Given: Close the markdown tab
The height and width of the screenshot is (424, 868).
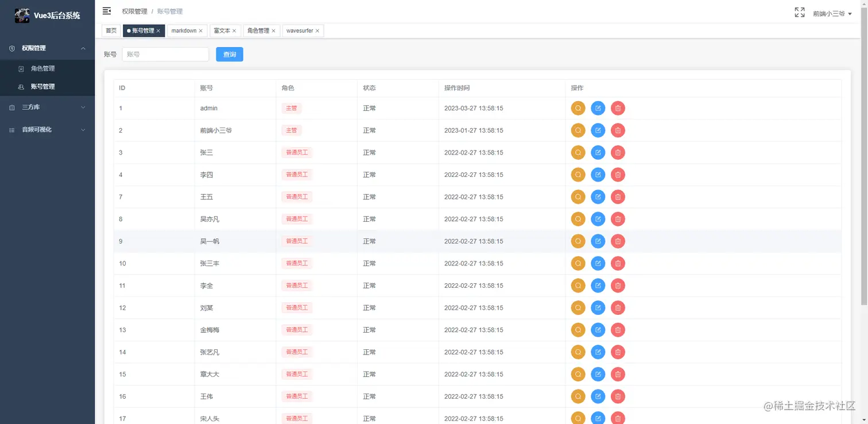Looking at the screenshot, I should tap(200, 31).
